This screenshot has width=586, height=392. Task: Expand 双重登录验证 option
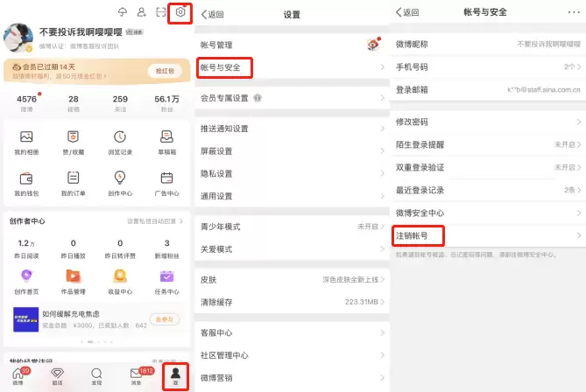pos(488,167)
